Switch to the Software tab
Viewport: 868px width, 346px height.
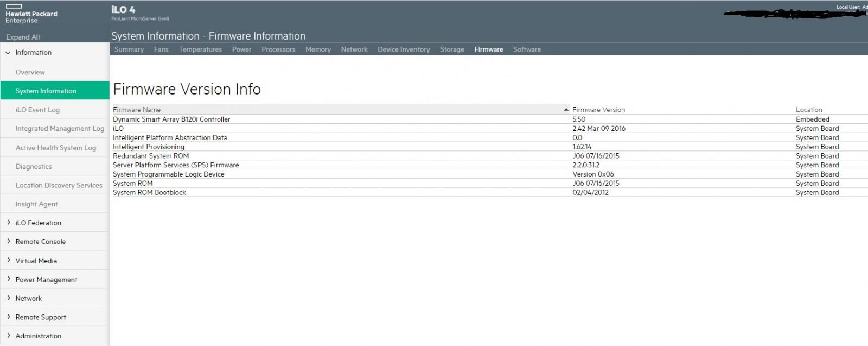(x=527, y=49)
